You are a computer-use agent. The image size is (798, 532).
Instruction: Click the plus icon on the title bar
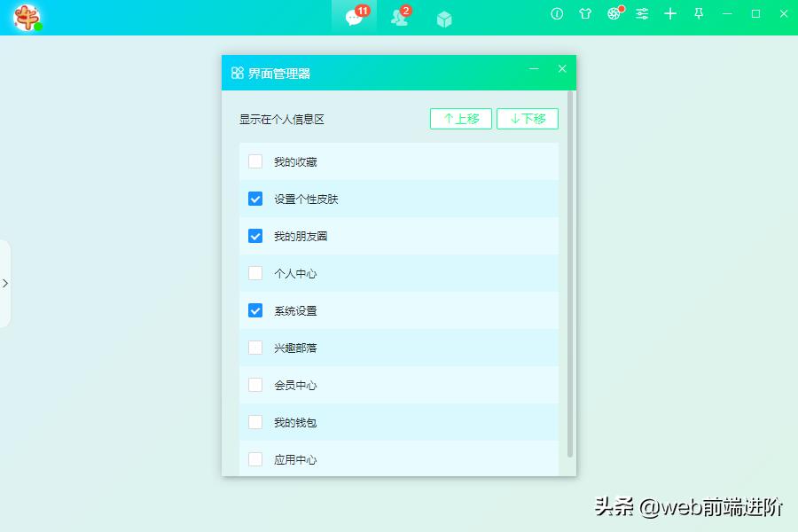pyautogui.click(x=669, y=14)
